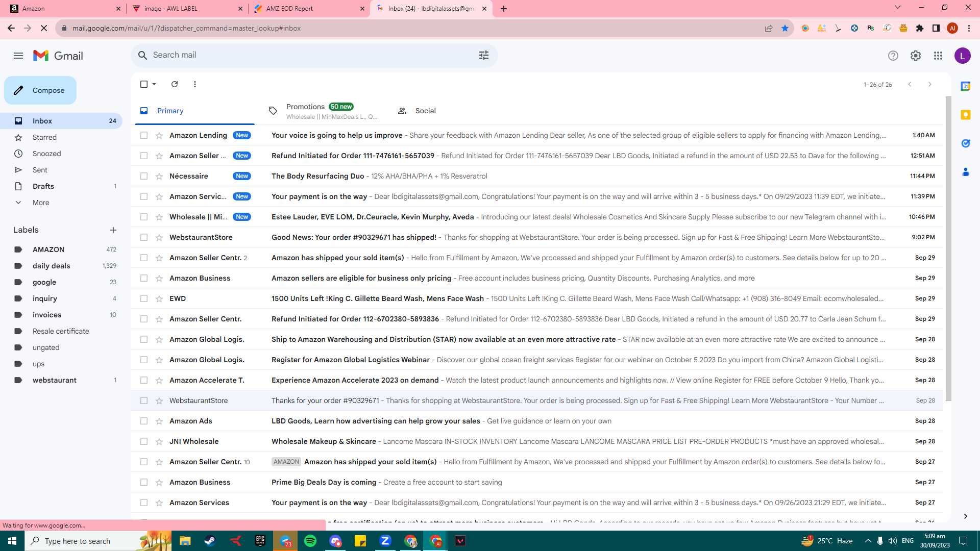Compose a new email
The width and height of the screenshot is (980, 551).
[x=40, y=90]
